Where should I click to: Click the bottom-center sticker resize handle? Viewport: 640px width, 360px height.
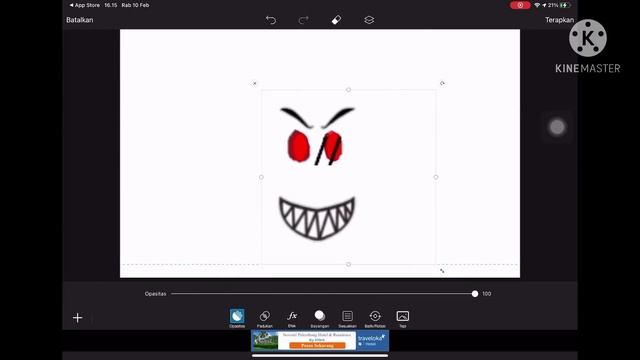[x=348, y=264]
